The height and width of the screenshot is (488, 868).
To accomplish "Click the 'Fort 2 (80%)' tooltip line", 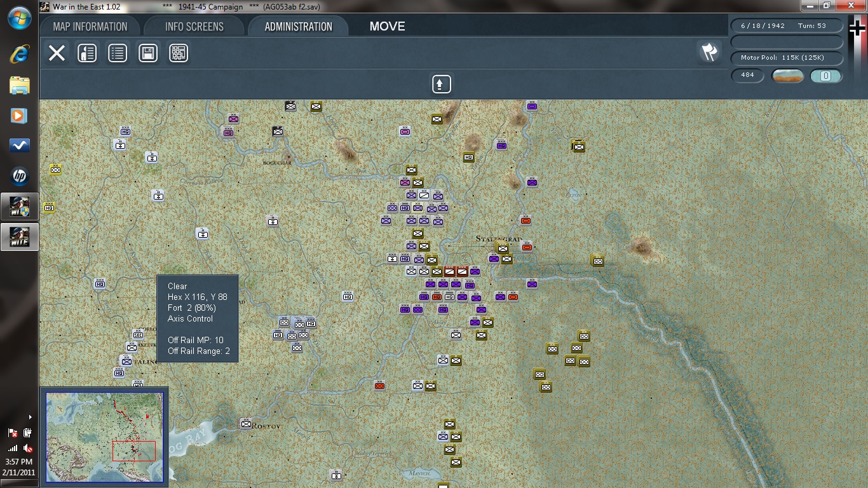I will click(x=192, y=308).
